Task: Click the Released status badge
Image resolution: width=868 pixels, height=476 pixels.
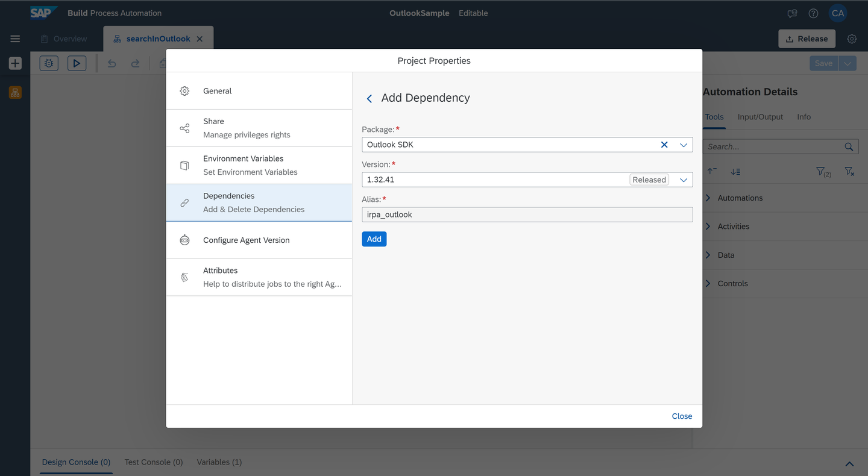Action: click(649, 180)
